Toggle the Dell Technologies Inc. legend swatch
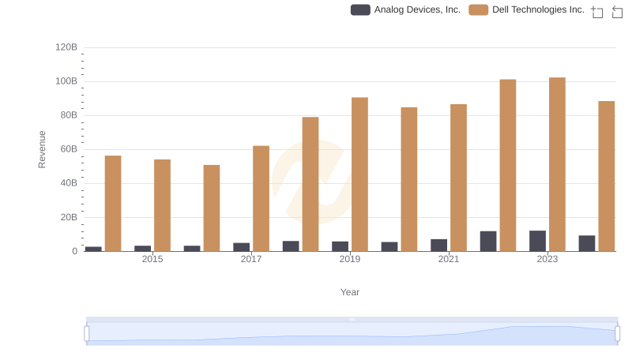Image resolution: width=632 pixels, height=364 pixels. click(x=479, y=9)
